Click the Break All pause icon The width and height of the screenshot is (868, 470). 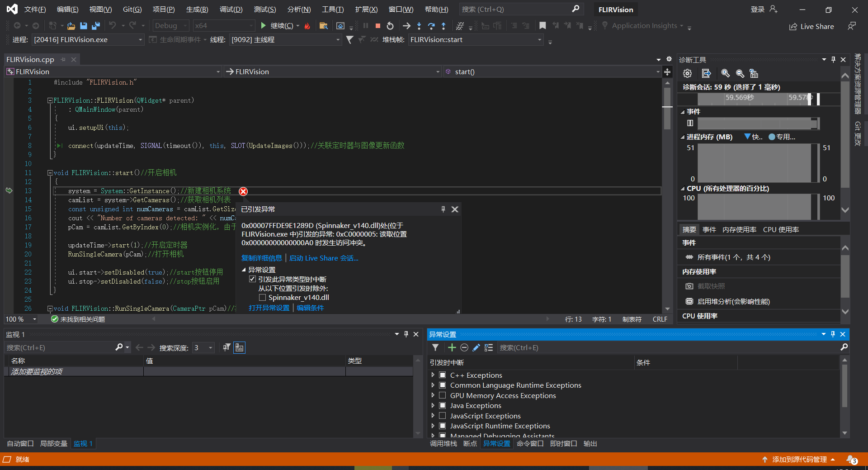(x=366, y=26)
